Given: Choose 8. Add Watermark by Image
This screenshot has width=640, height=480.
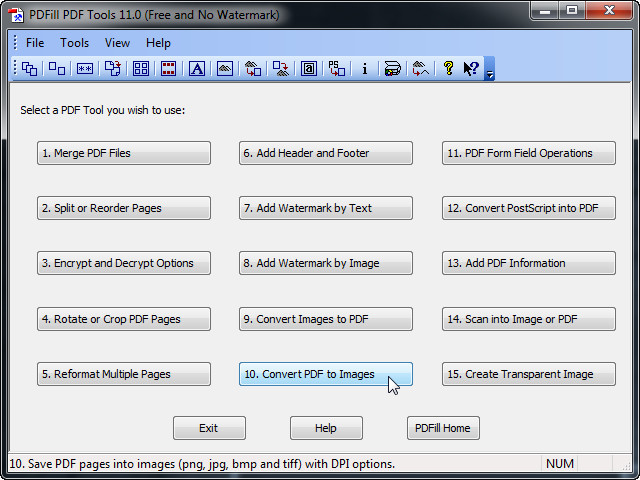Looking at the screenshot, I should tap(326, 263).
